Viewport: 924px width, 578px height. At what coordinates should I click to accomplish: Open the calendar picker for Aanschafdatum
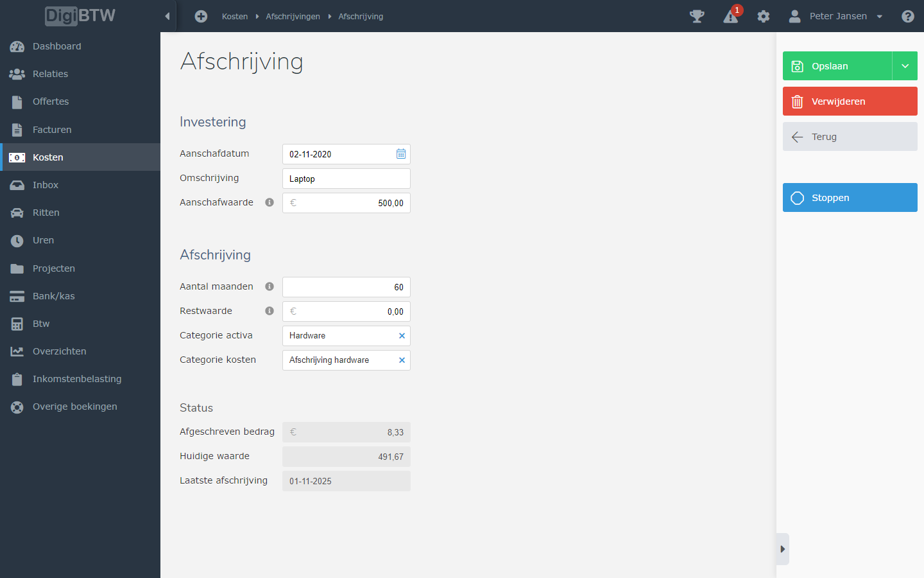(401, 154)
